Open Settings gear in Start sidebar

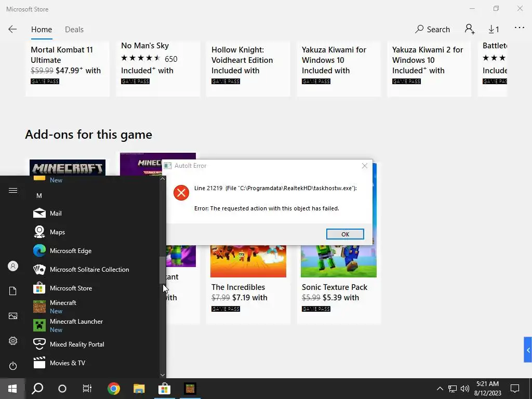13,341
